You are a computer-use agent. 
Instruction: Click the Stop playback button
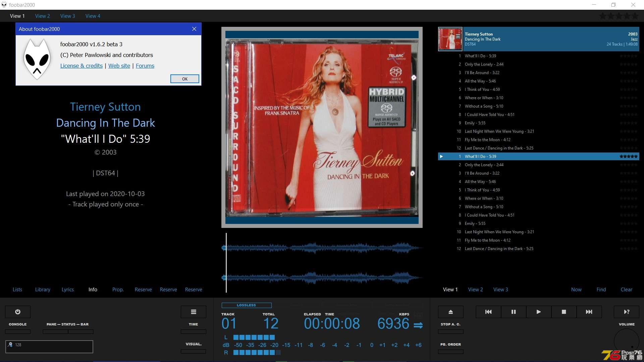tap(564, 312)
